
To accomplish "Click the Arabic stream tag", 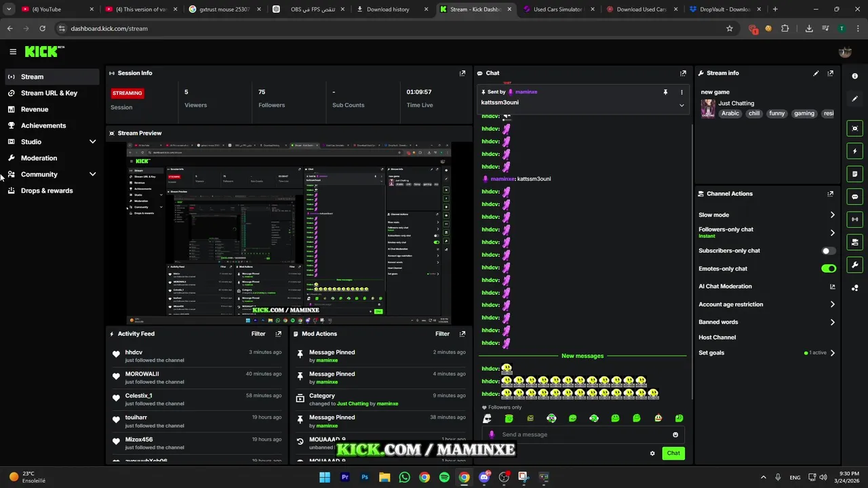I will click(x=730, y=114).
